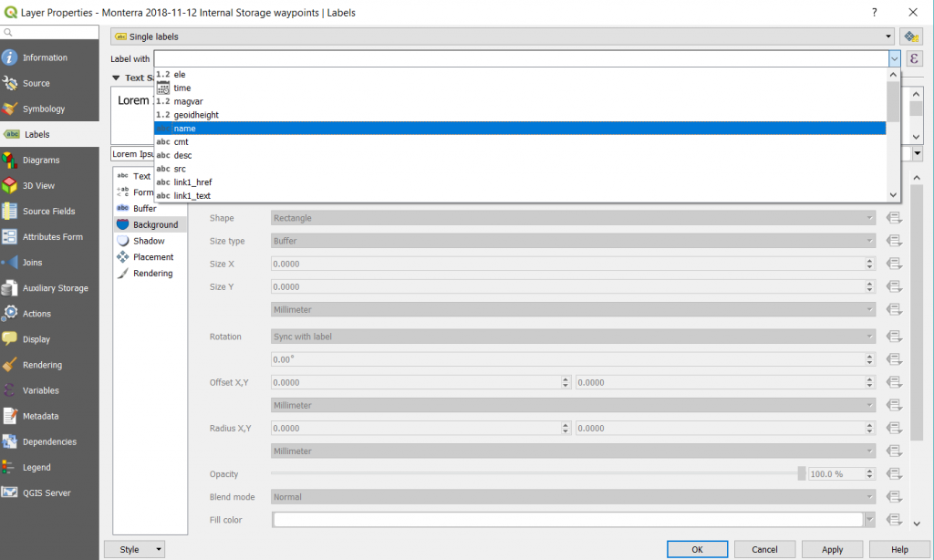Click the sidebar search box
Image resolution: width=934 pixels, height=560 pixels.
tap(49, 32)
